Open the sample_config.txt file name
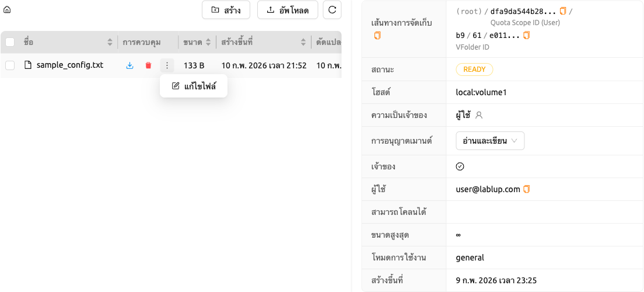Viewport: 644px width, 292px height. tap(70, 65)
